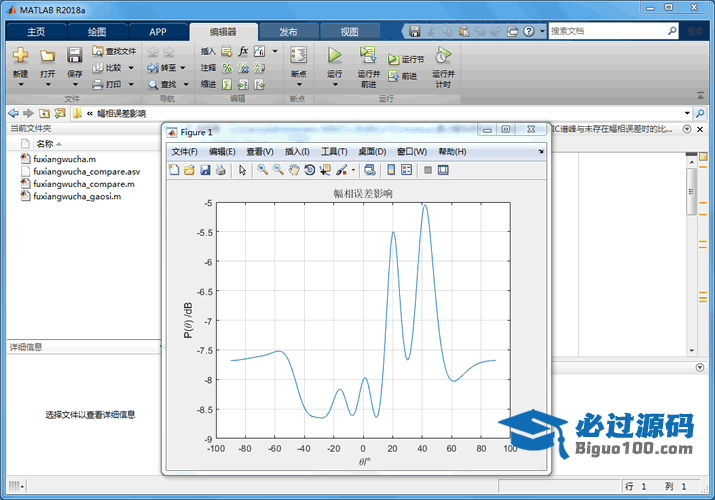Toggle Brush data tool in figure
The height and width of the screenshot is (500, 715).
342,170
